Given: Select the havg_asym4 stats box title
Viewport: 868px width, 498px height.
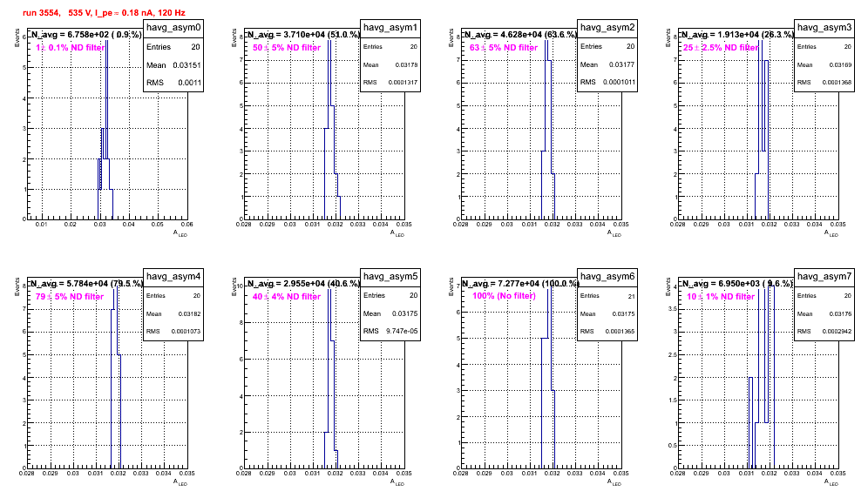Looking at the screenshot, I should (173, 276).
